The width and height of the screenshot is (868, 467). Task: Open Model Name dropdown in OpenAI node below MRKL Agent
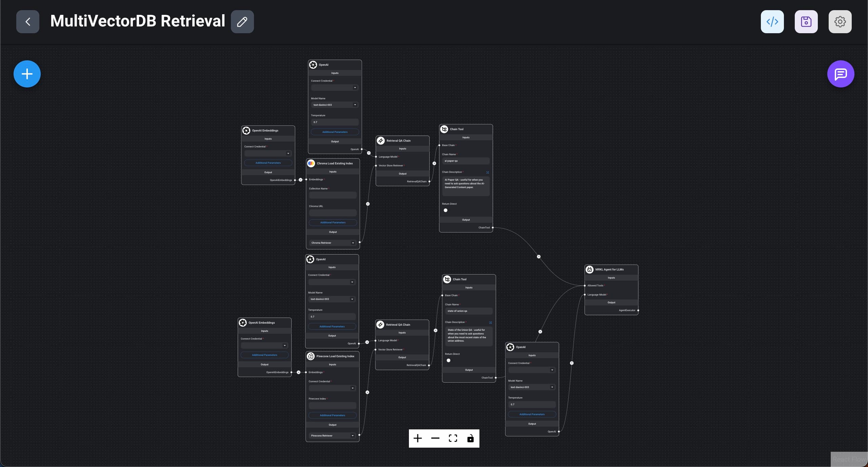click(532, 387)
